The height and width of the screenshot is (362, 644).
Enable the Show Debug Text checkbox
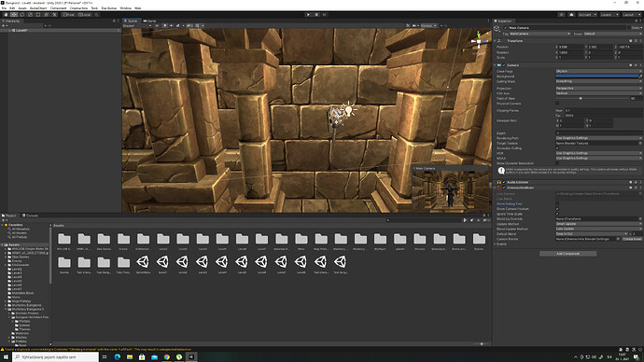[557, 203]
